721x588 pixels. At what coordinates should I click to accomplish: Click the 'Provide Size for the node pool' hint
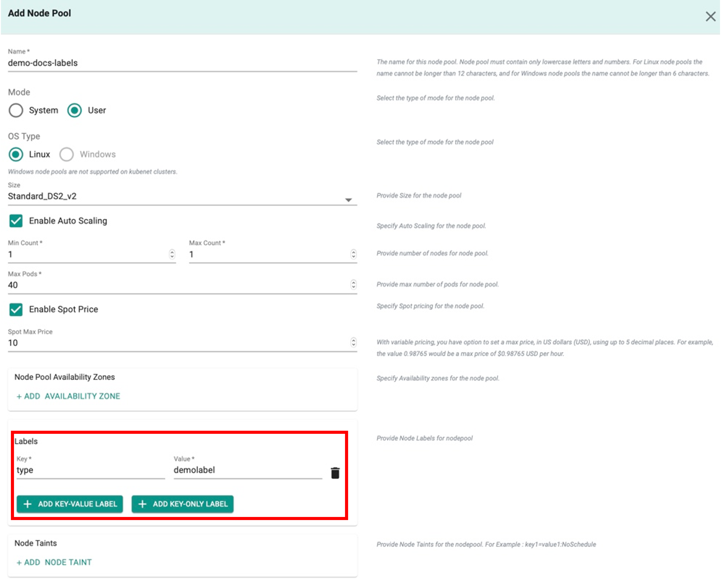pos(419,196)
